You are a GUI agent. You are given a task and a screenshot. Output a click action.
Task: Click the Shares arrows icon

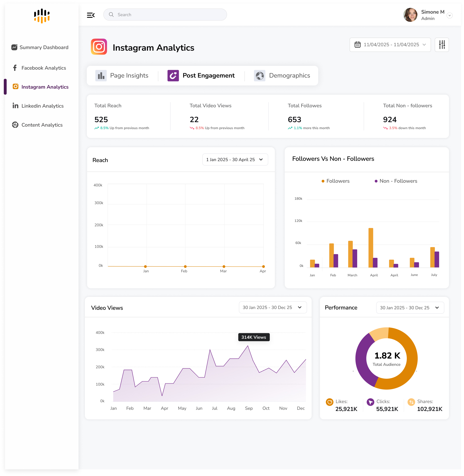click(411, 402)
